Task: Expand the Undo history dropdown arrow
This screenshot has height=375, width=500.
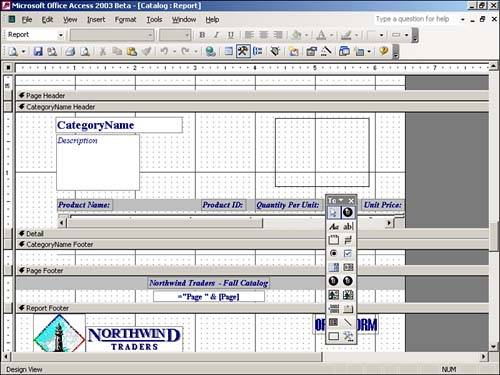Action: click(174, 51)
